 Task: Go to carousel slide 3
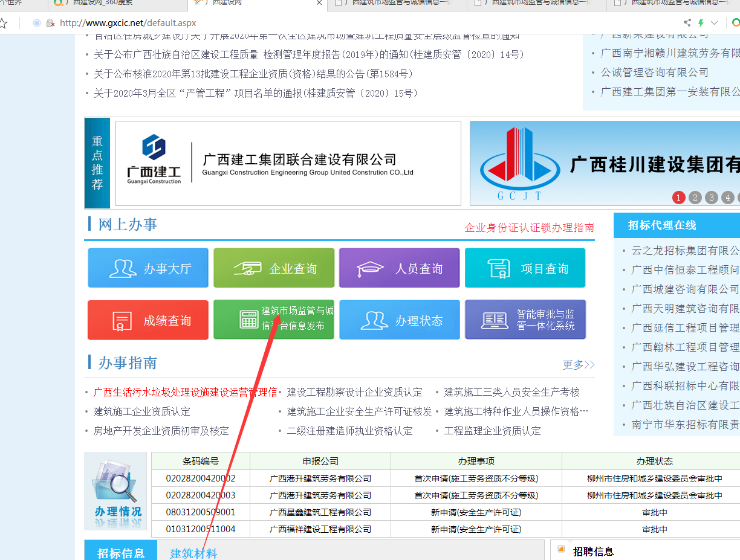(x=712, y=198)
